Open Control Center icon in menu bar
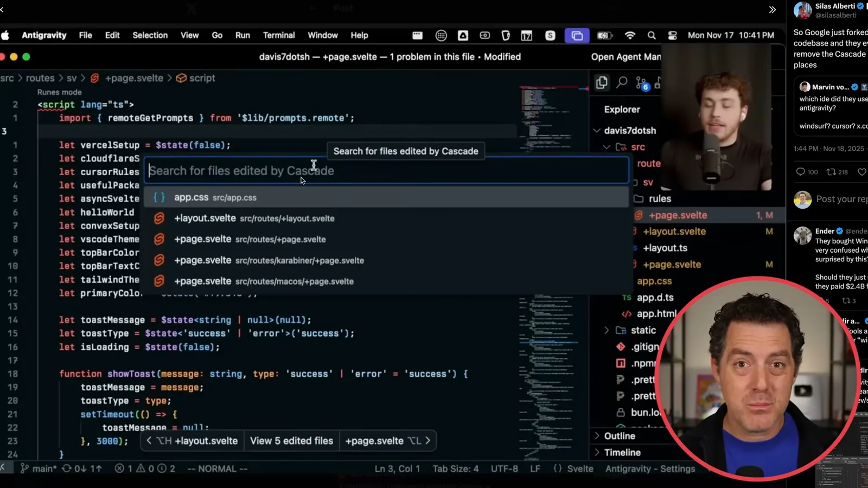This screenshot has height=488, width=868. 672,35
